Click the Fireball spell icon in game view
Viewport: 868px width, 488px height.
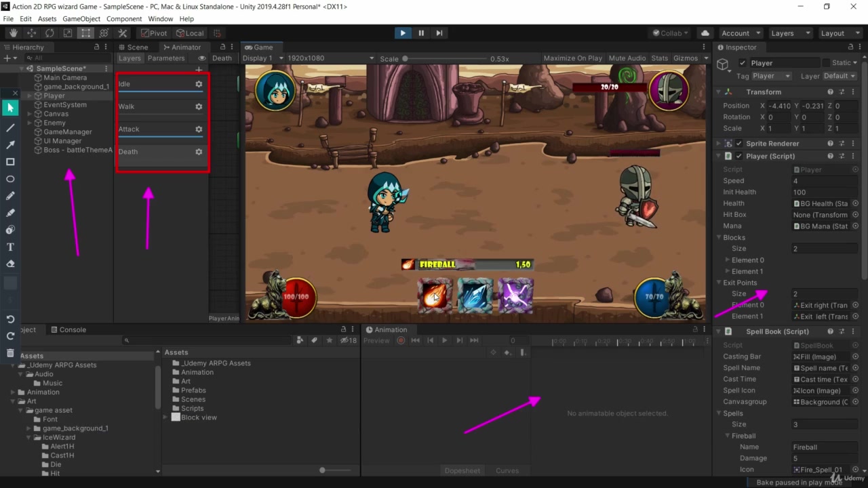(434, 296)
